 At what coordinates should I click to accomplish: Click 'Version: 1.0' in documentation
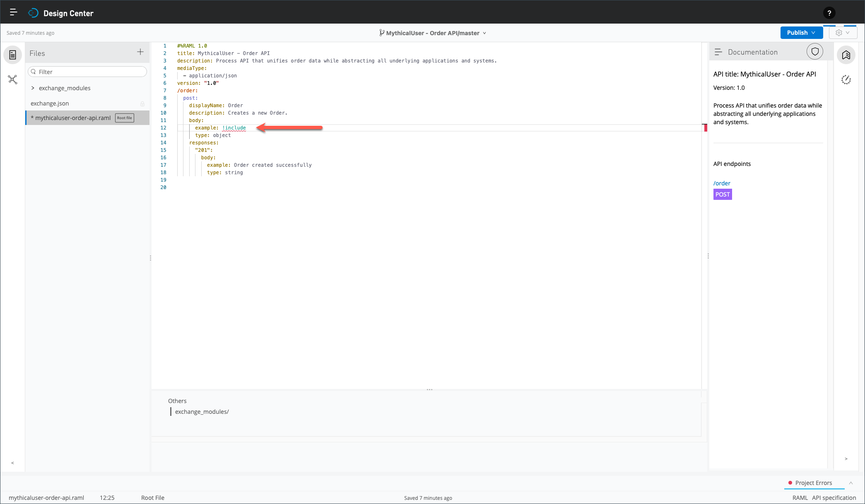point(729,88)
